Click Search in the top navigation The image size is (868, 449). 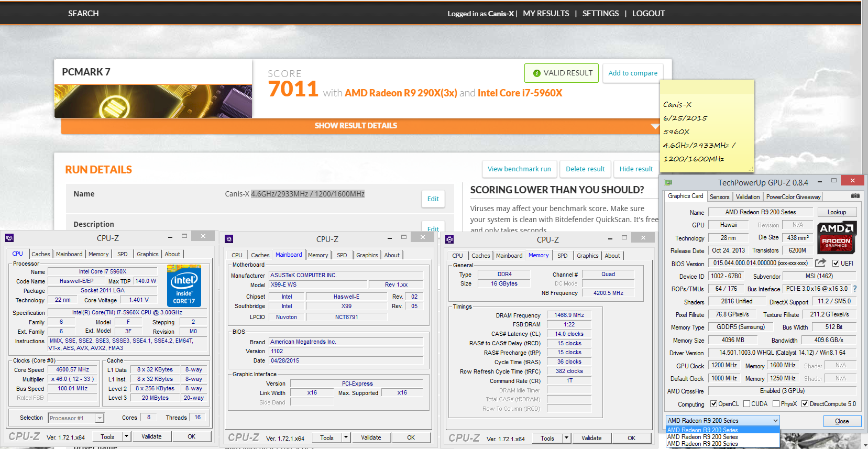83,14
